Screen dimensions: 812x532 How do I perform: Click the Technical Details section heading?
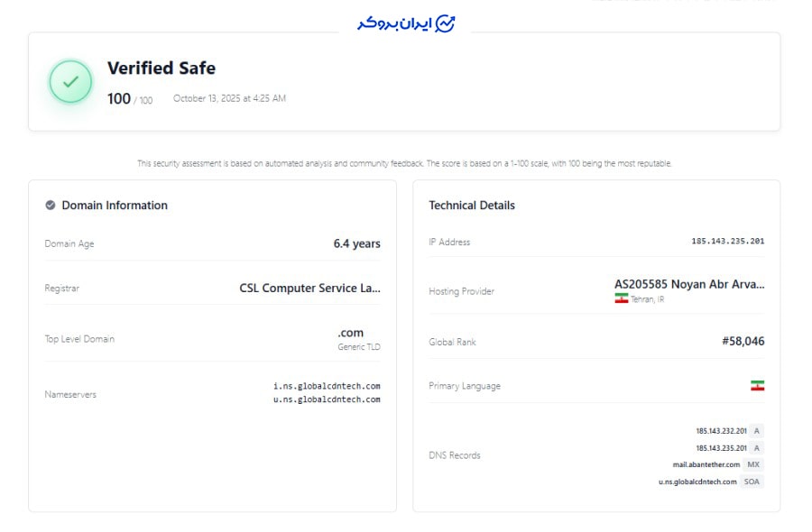[472, 206]
